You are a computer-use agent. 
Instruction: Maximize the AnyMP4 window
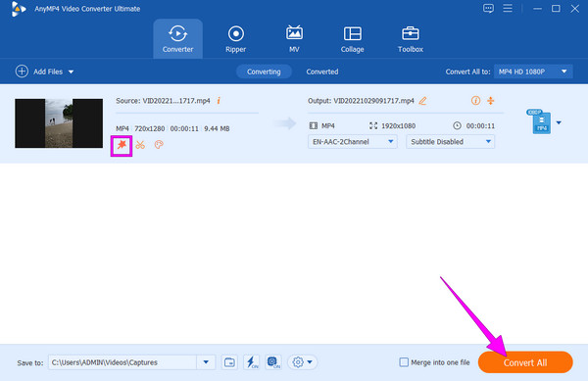click(556, 8)
